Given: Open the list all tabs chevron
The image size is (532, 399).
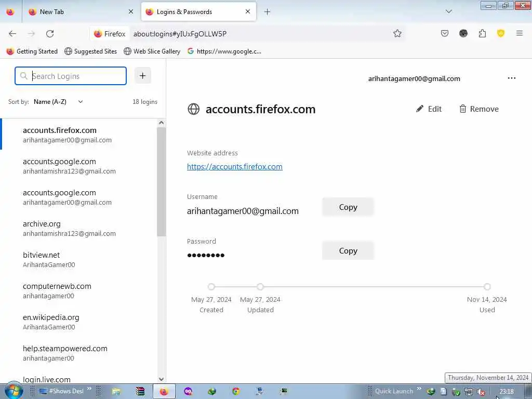Looking at the screenshot, I should coord(448,11).
